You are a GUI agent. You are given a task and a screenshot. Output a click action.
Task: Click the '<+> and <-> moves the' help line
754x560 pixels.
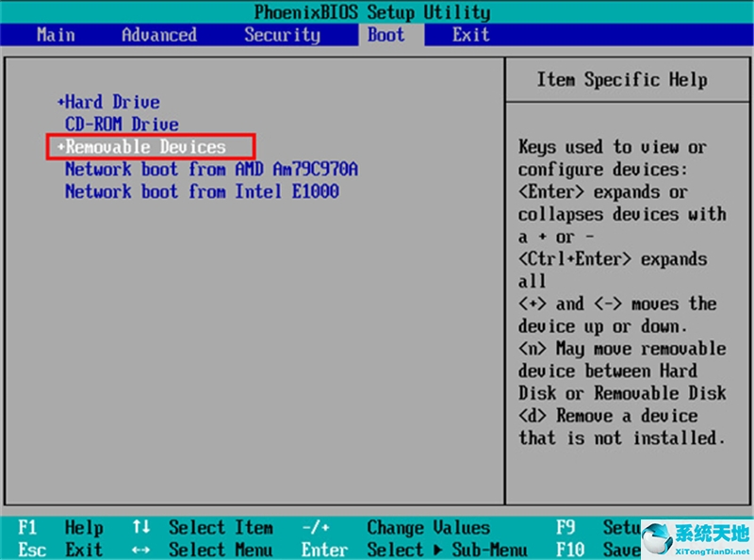617,305
